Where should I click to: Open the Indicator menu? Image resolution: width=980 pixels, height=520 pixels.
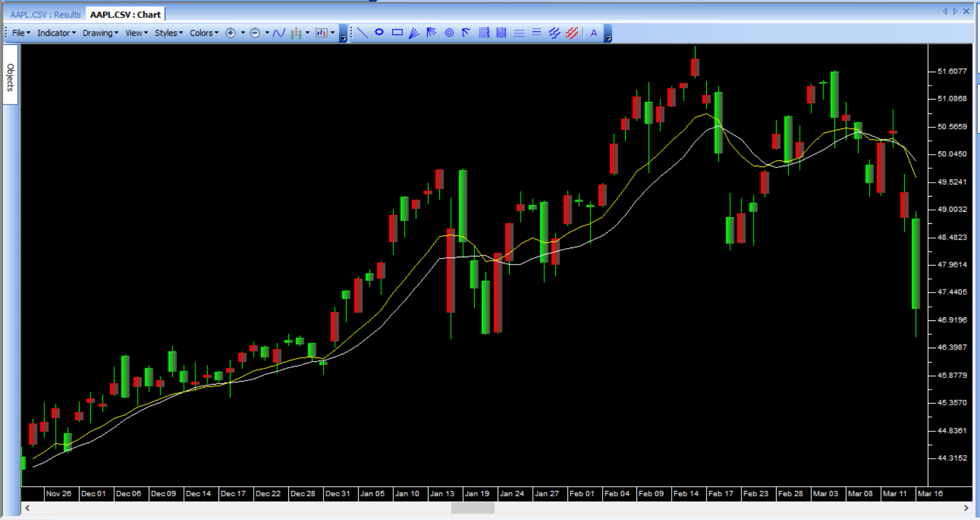tap(56, 33)
